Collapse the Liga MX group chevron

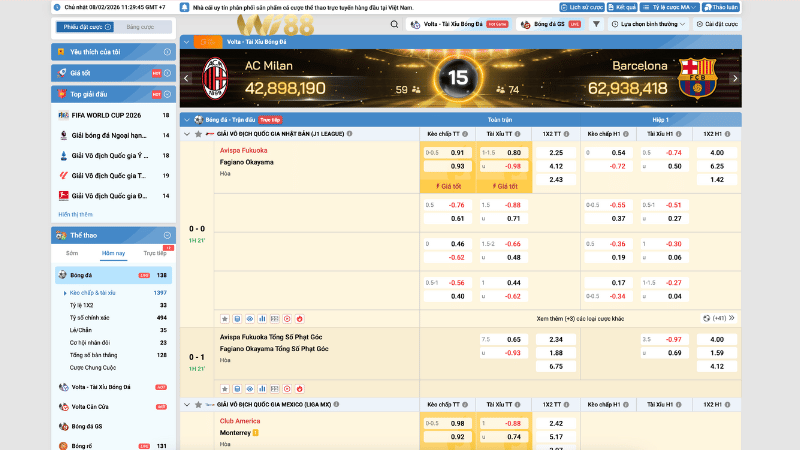coord(187,405)
